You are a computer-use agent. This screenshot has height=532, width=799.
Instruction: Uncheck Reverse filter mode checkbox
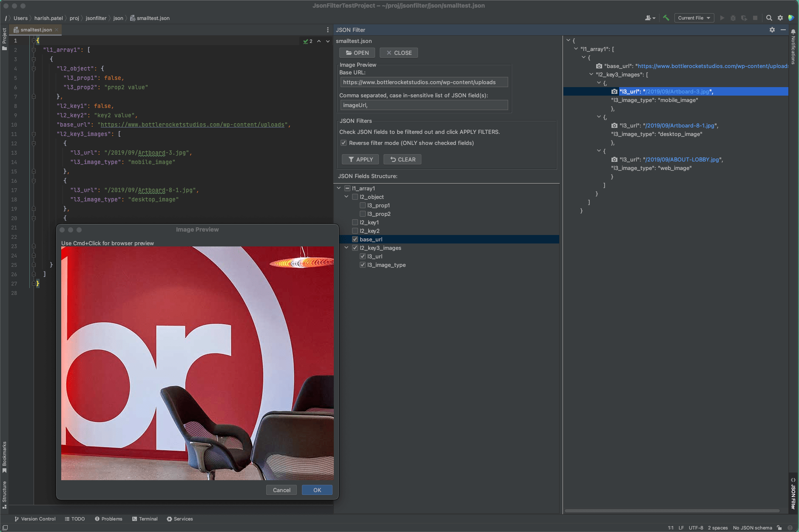344,143
